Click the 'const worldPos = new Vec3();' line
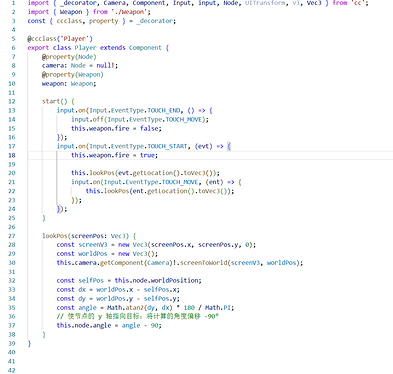 (x=107, y=254)
